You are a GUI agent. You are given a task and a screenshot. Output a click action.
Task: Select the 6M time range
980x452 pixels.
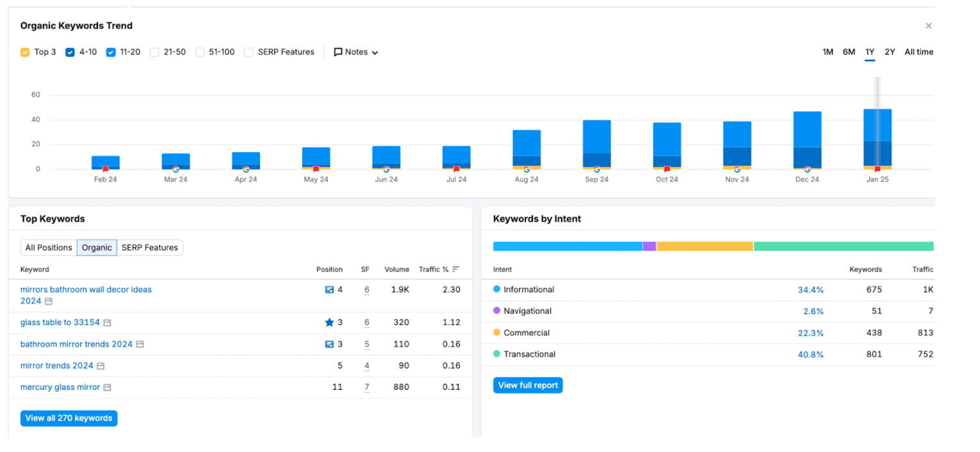[x=849, y=52]
